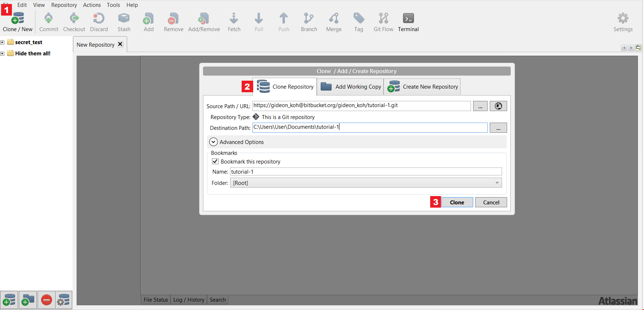Screen dimensions: 644x310
Task: Click the Commit toolbar icon
Action: (x=49, y=22)
